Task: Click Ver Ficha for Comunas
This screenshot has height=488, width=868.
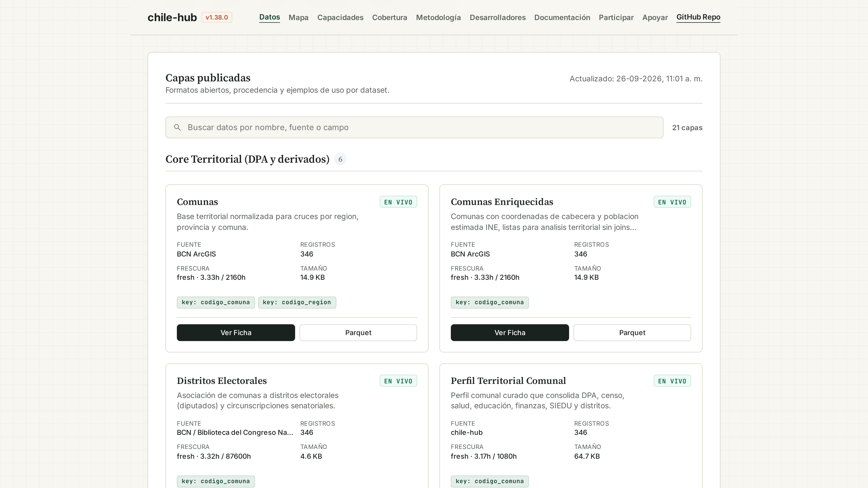Action: (236, 333)
